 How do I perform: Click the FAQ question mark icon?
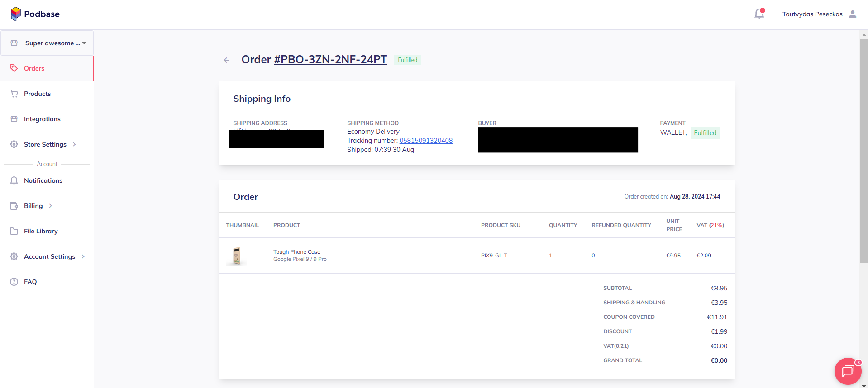(14, 282)
